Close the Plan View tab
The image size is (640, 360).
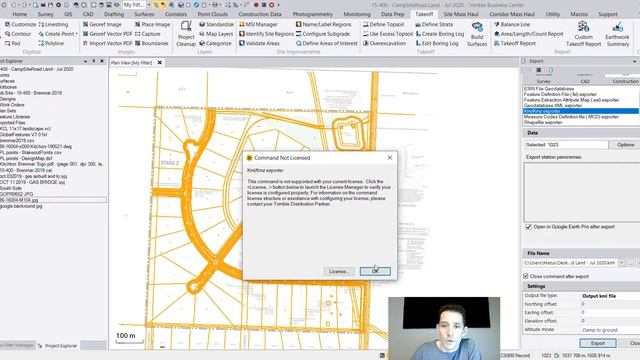pyautogui.click(x=160, y=62)
